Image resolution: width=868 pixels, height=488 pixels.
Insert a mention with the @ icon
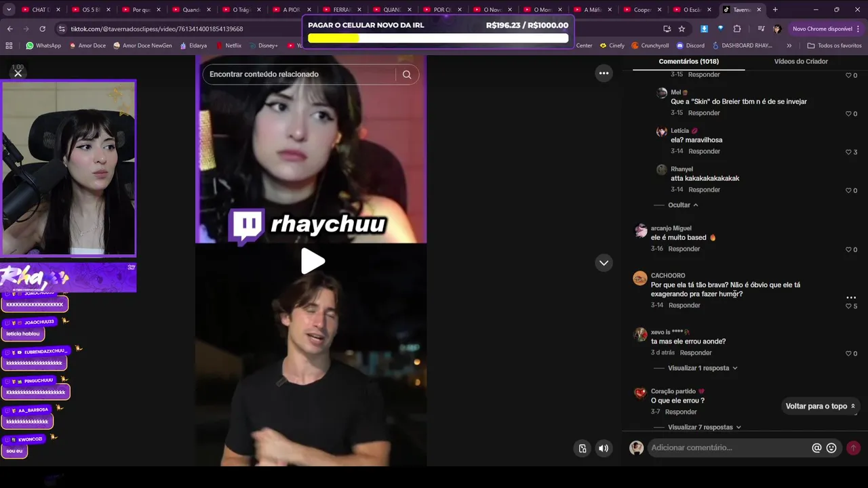pyautogui.click(x=816, y=448)
